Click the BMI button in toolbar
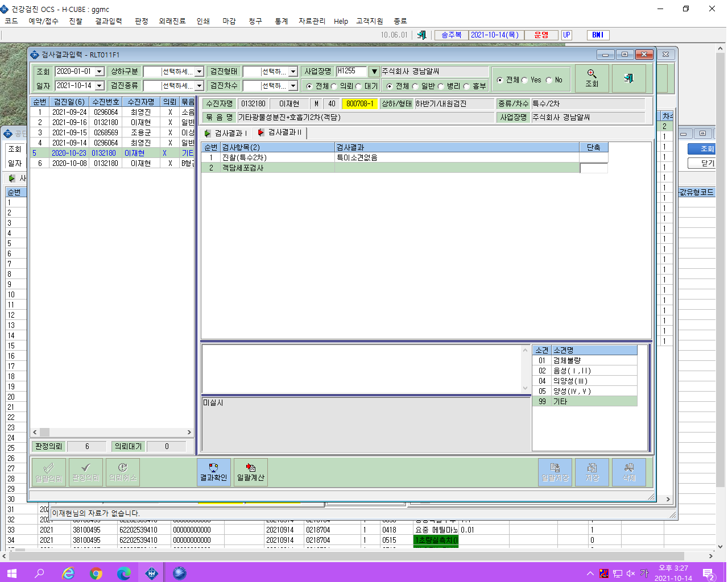Image resolution: width=728 pixels, height=582 pixels. click(x=598, y=35)
